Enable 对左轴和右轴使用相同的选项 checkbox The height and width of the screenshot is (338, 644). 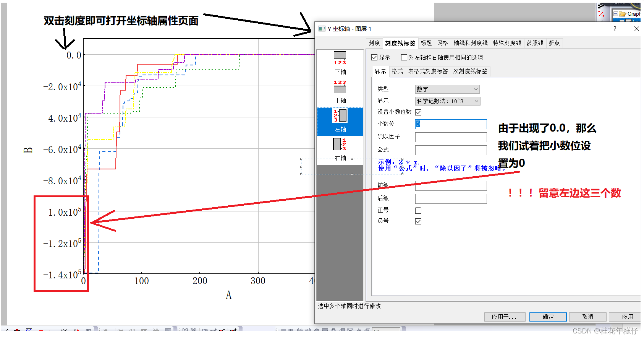tap(404, 57)
